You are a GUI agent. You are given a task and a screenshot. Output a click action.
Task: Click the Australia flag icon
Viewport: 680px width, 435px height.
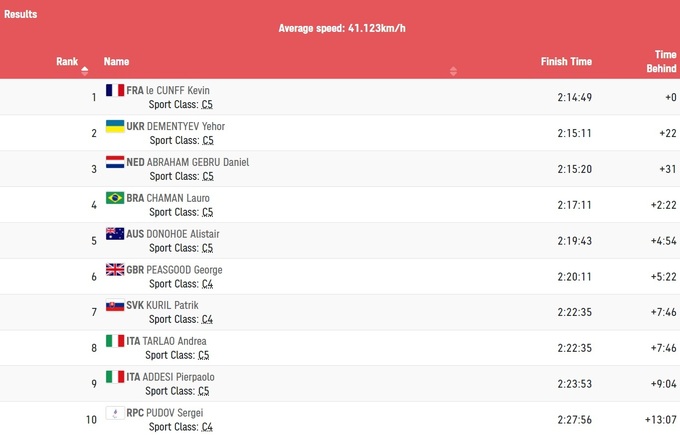(x=115, y=234)
